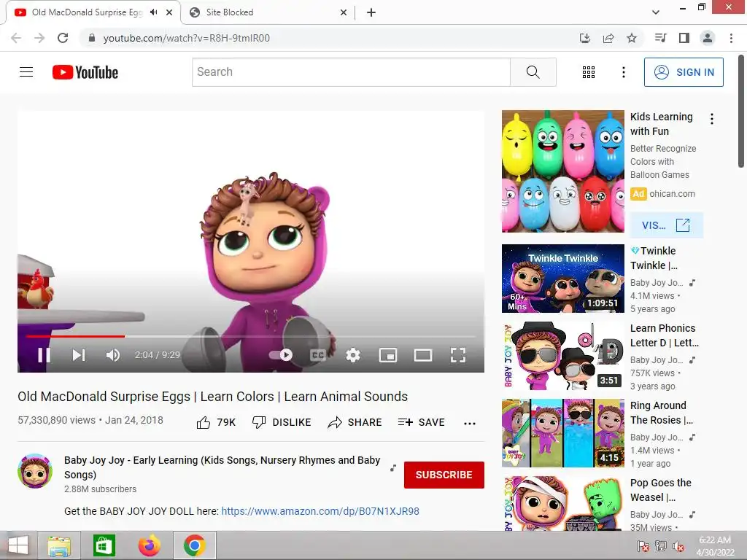The height and width of the screenshot is (560, 747).
Task: Open the Amazon doll link in description
Action: pos(320,511)
